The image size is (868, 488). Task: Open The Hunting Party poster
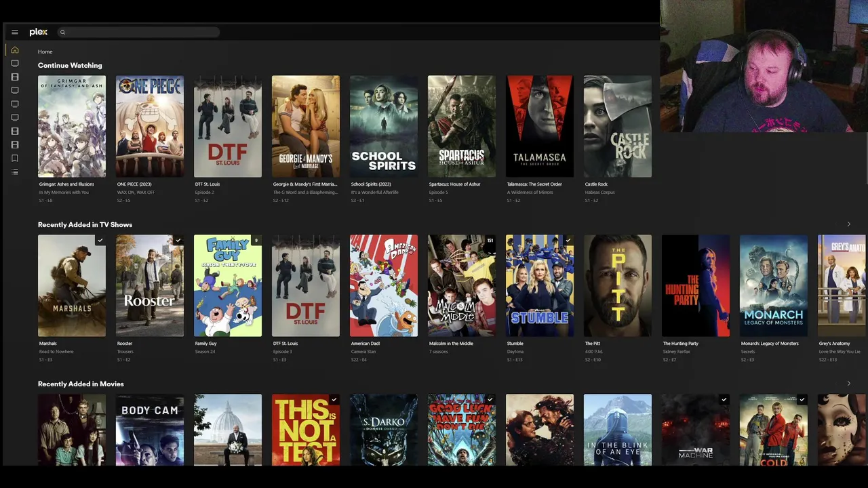tap(696, 285)
